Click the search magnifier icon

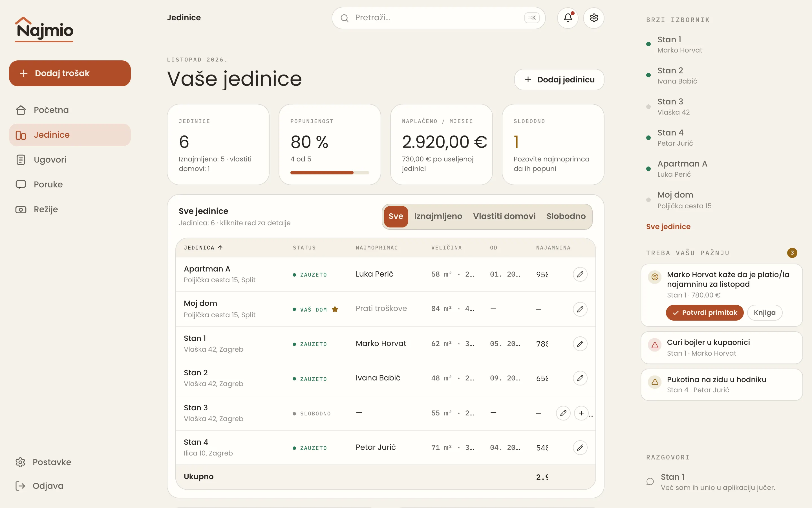(x=344, y=18)
